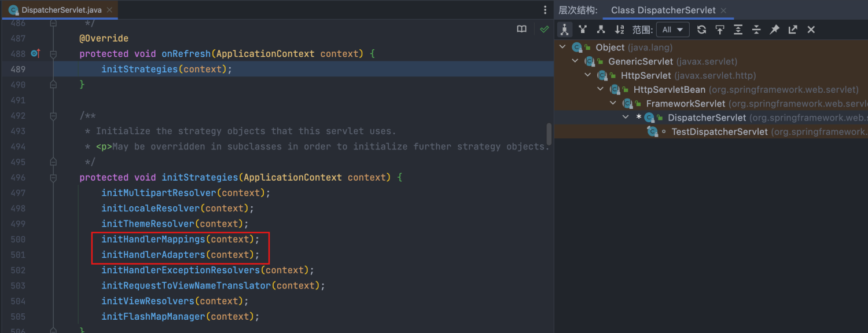The width and height of the screenshot is (868, 333).
Task: Switch to supertypes hierarchy view
Action: click(583, 30)
